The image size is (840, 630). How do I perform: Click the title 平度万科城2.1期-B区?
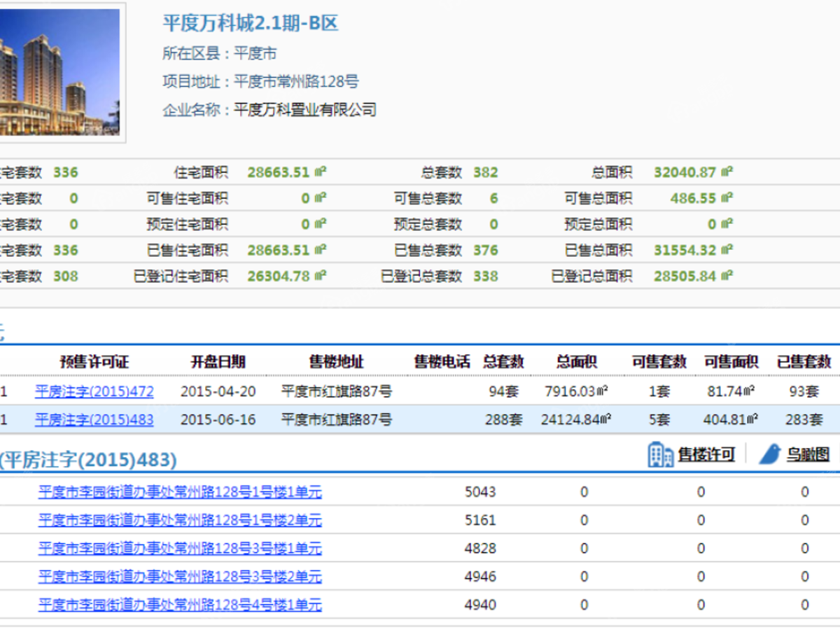251,23
